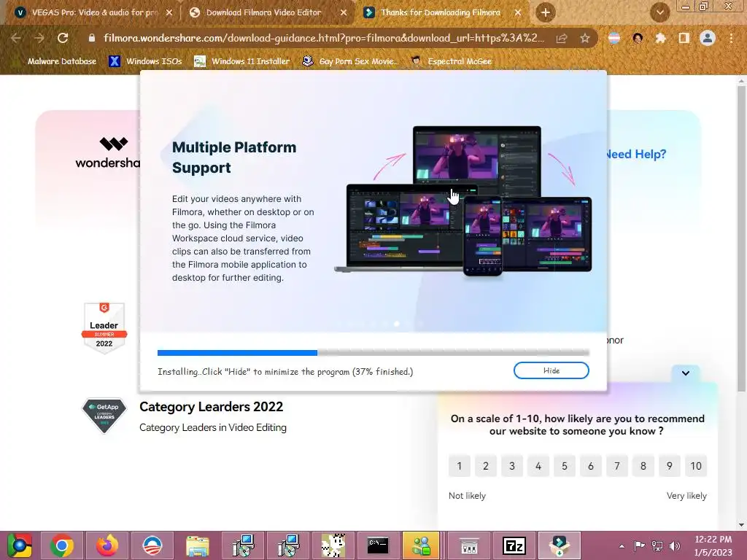
Task: Reload the current page
Action: 63,38
